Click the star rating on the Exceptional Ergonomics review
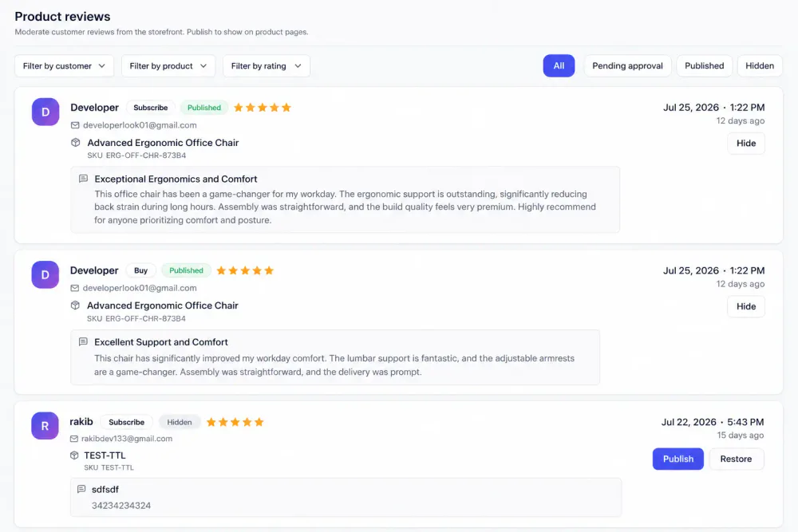This screenshot has height=532, width=798. pos(263,108)
